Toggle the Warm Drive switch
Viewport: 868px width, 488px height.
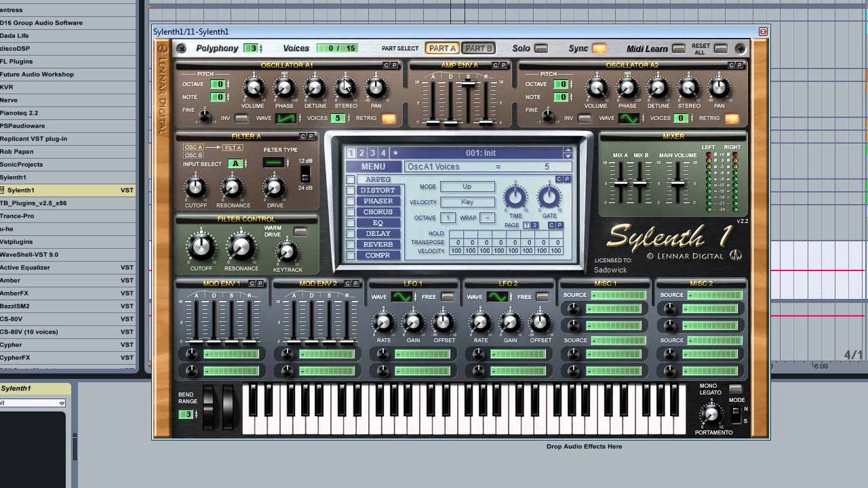(300, 232)
